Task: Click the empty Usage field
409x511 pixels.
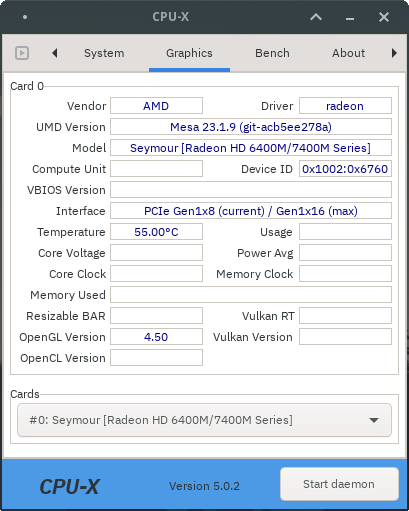Action: point(345,232)
